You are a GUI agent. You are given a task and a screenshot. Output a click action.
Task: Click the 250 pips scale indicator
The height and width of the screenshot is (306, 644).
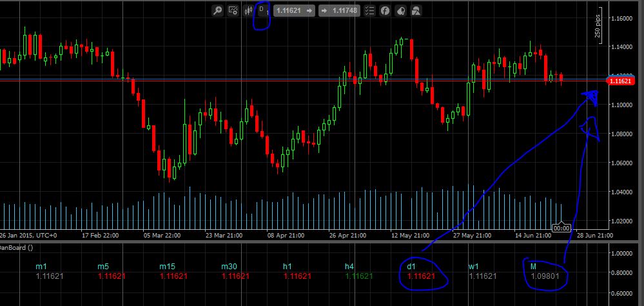[598, 27]
